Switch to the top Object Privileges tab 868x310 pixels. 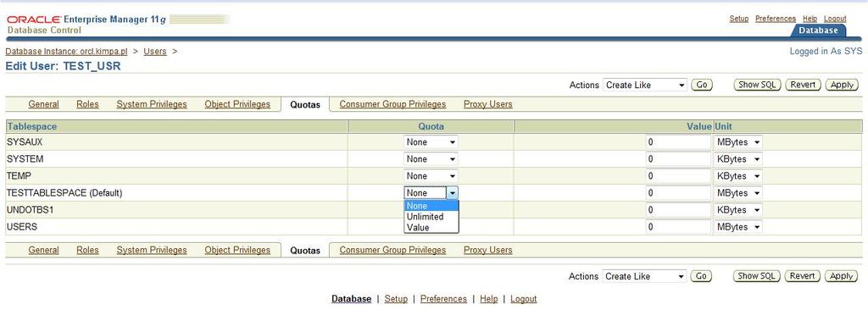[x=237, y=104]
